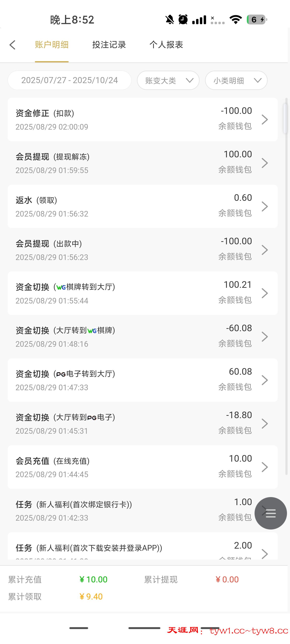Tap the arrow on 返水 (领取) entry
The width and height of the screenshot is (290, 644).
tap(264, 206)
